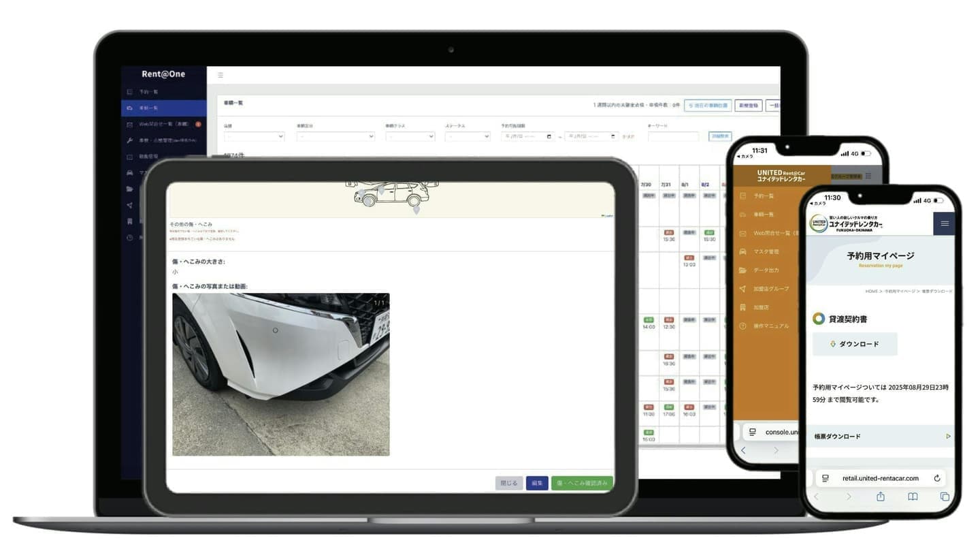Open 車両一覧 in the Rent@One sidebar

tap(149, 108)
